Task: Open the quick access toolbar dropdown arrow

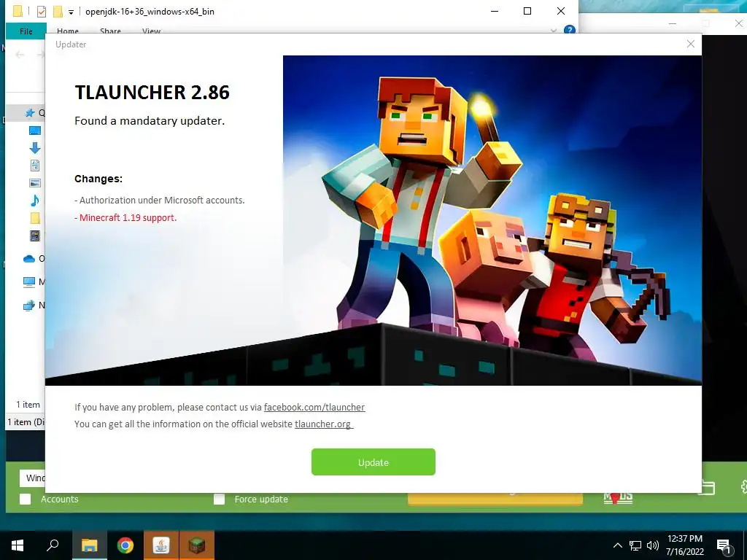Action: pyautogui.click(x=71, y=12)
